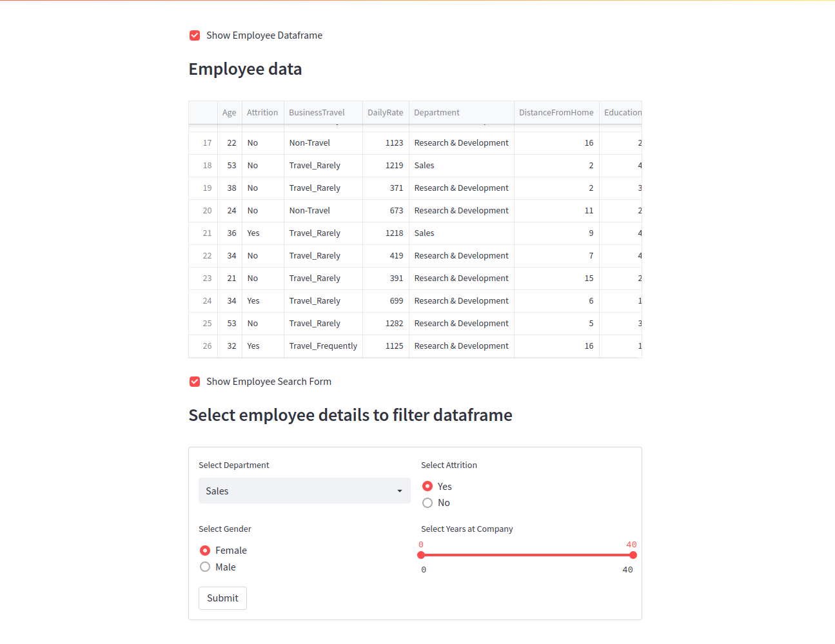The height and width of the screenshot is (644, 835).
Task: Uncheck the Show Employee Search Form checkbox
Action: [x=194, y=381]
